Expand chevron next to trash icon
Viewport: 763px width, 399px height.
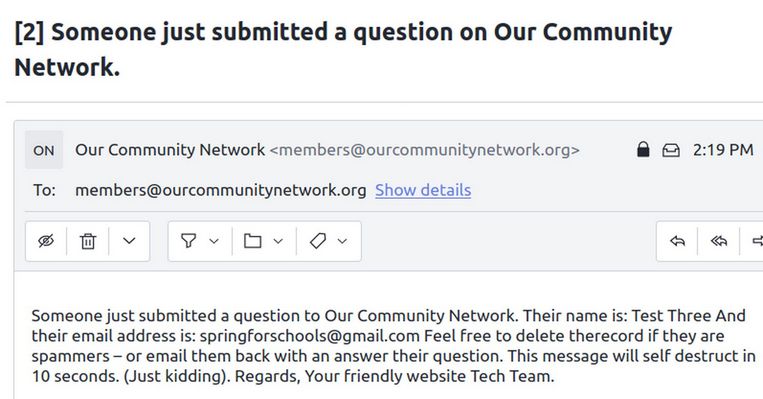129,241
